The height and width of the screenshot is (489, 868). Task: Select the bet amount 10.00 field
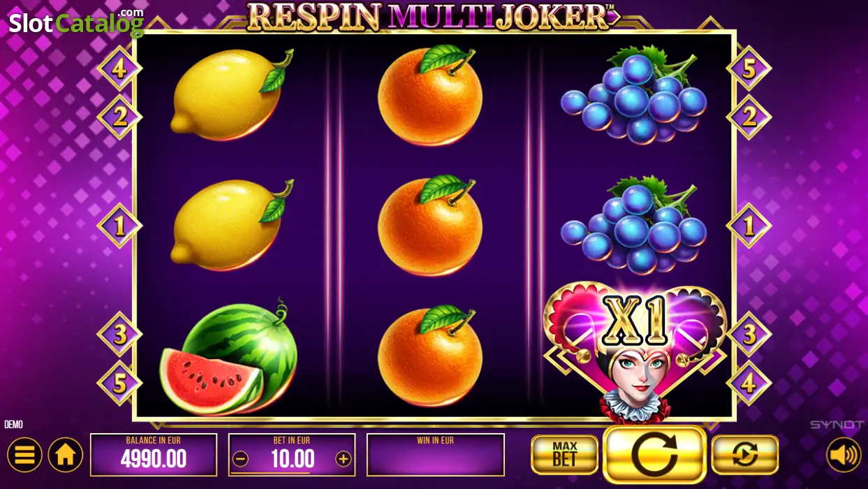(292, 455)
